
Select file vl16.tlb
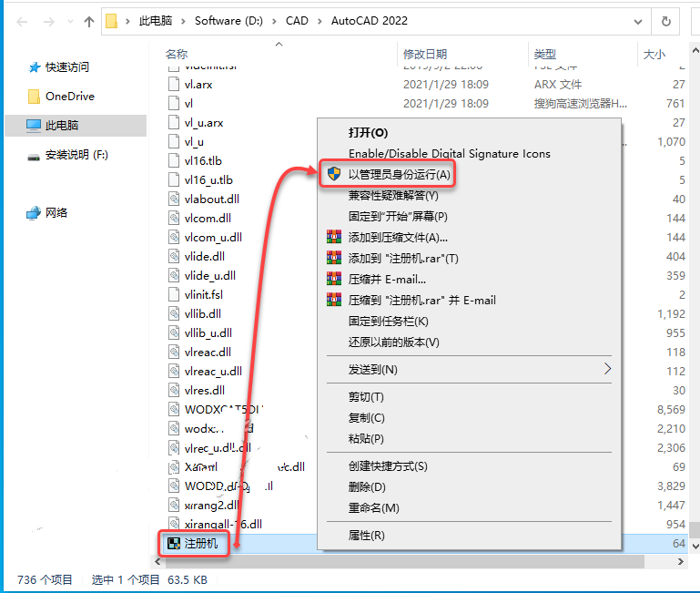point(203,161)
